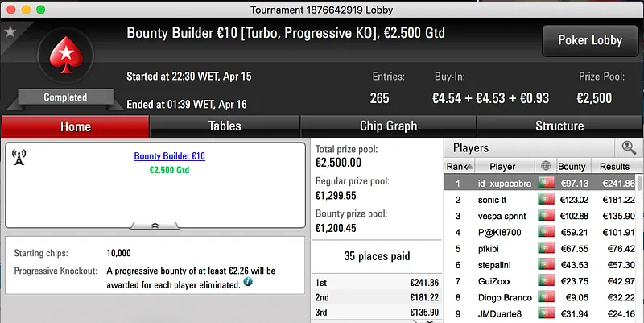Open the Bounty Builder €10 link
This screenshot has height=323, width=644.
click(169, 156)
